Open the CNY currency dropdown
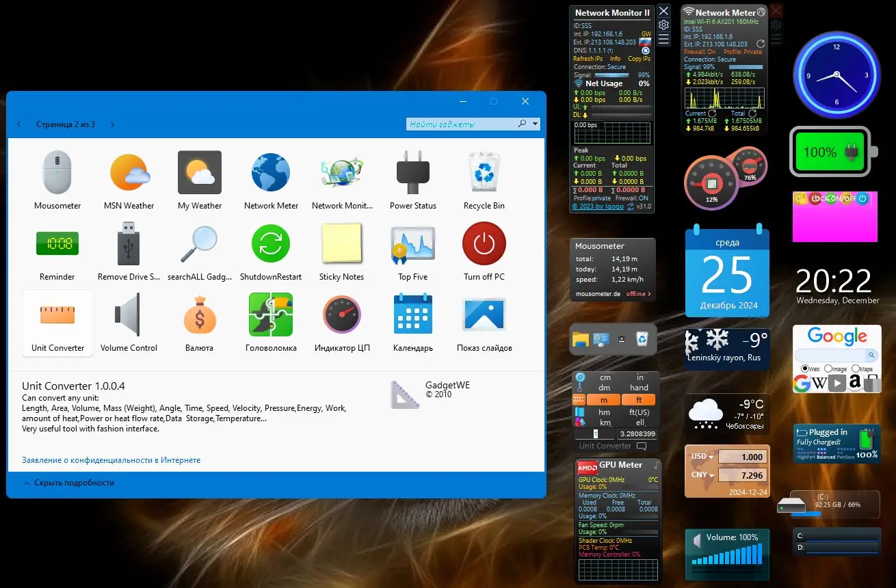The height and width of the screenshot is (588, 896). tap(711, 475)
